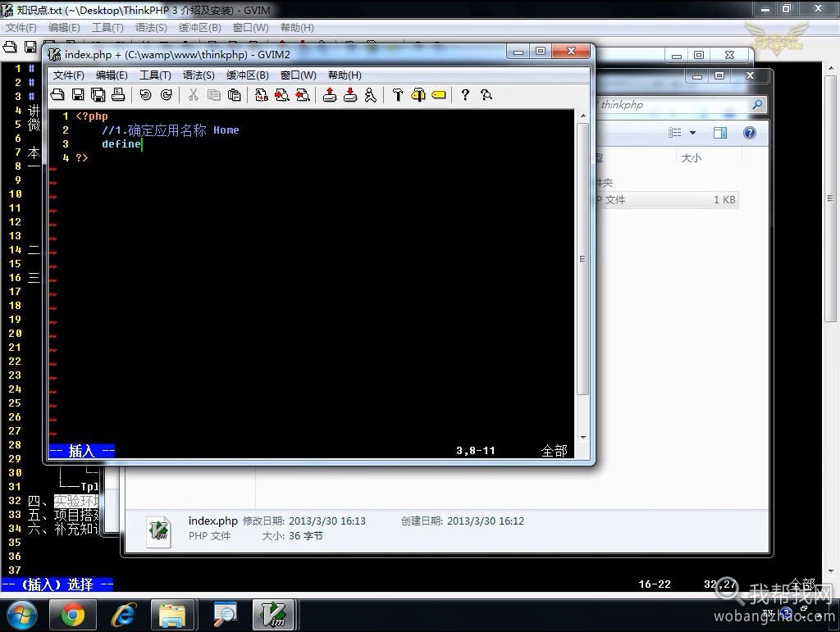Open Explorer change view dropdown arrow
Image resolution: width=840 pixels, height=632 pixels.
pos(692,133)
